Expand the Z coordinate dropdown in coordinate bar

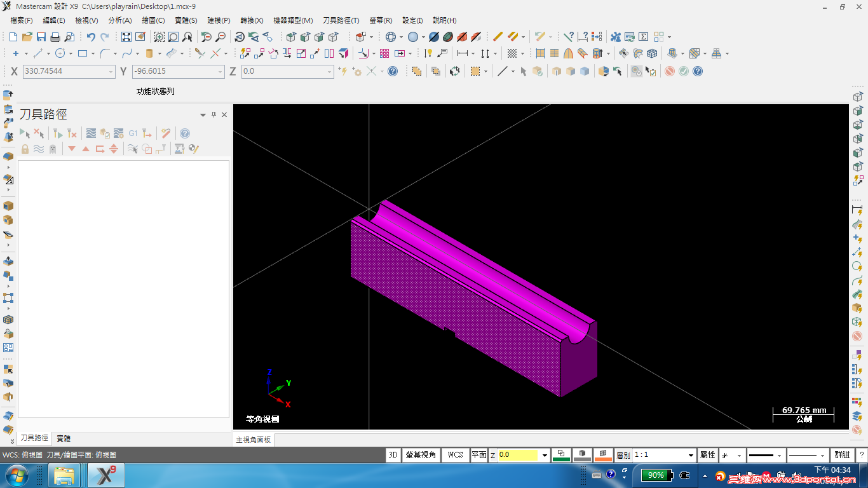point(330,72)
